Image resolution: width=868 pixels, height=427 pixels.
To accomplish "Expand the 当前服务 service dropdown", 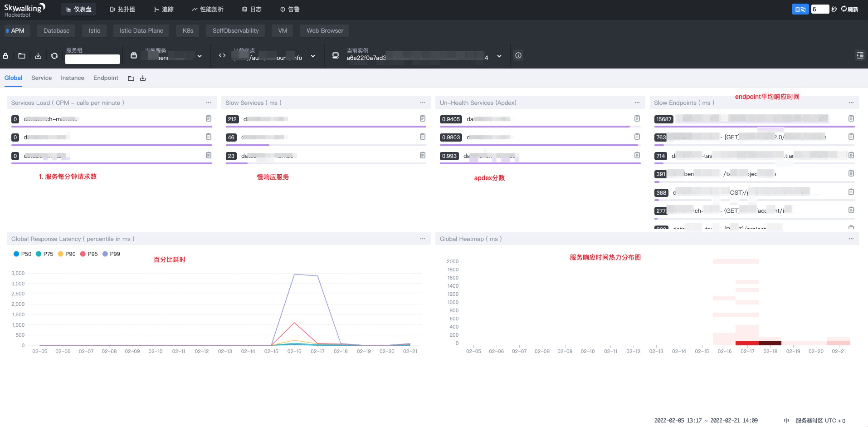I will (x=200, y=56).
